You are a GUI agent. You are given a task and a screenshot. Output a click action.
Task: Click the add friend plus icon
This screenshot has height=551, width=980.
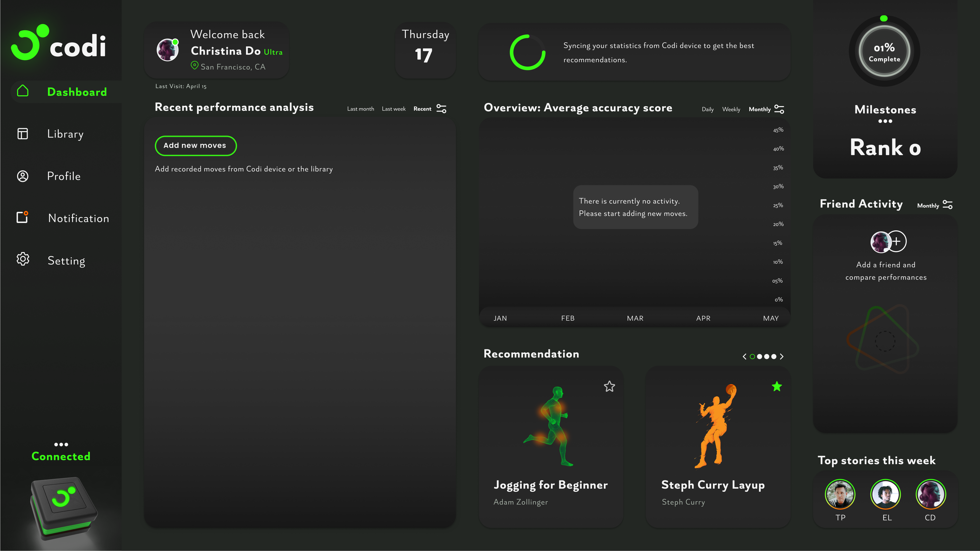pyautogui.click(x=896, y=241)
